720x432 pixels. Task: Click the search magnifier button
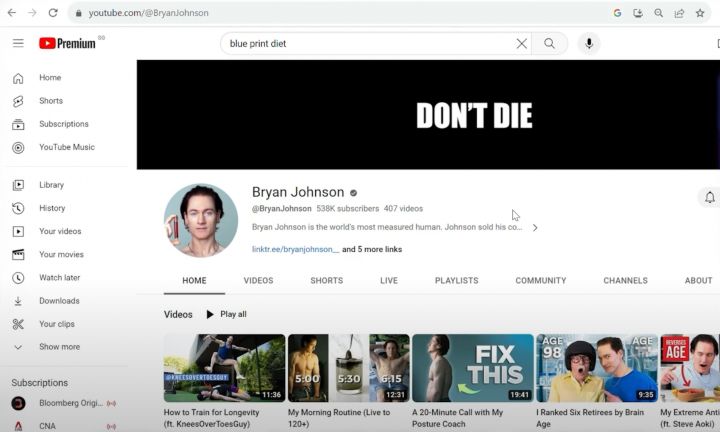pyautogui.click(x=549, y=44)
